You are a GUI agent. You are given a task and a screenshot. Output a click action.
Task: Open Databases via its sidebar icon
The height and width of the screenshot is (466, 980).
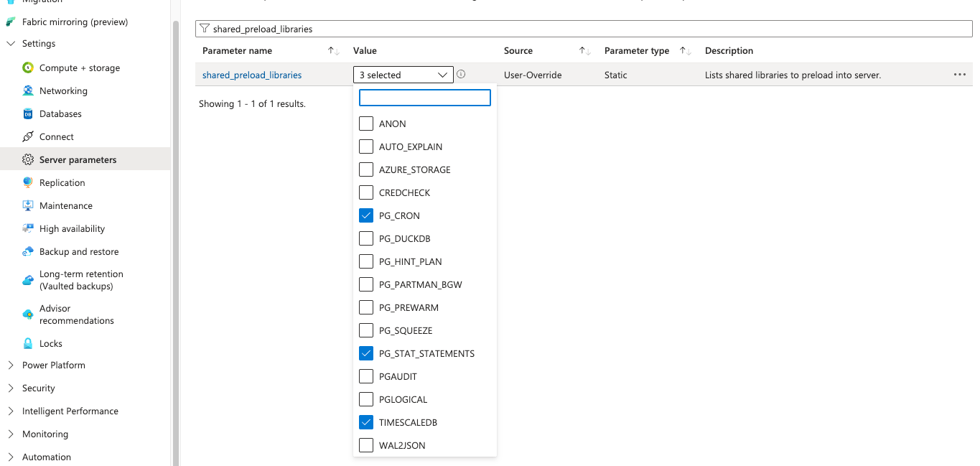click(28, 114)
